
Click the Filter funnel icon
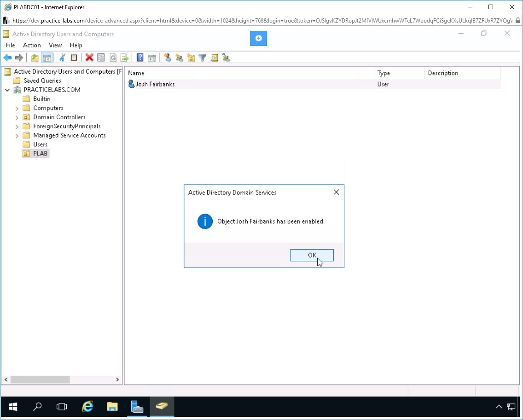tap(202, 58)
